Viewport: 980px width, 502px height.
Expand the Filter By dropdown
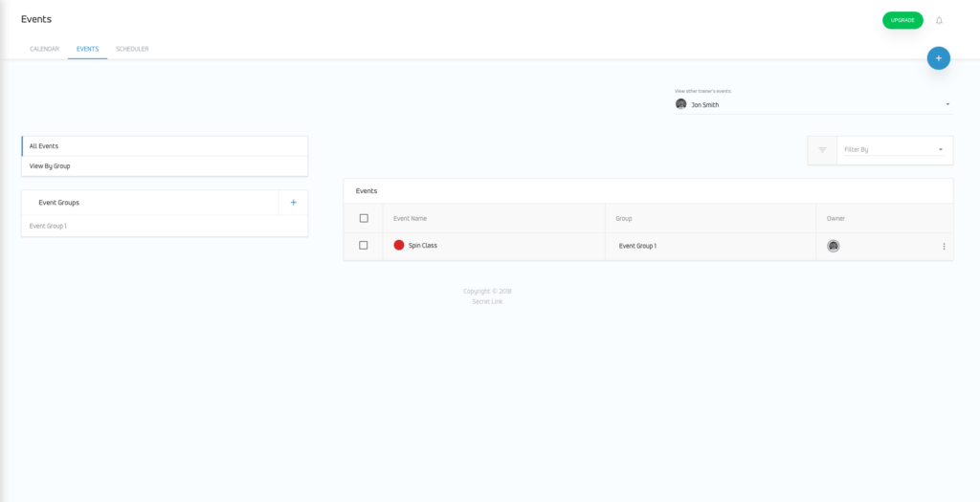[894, 150]
